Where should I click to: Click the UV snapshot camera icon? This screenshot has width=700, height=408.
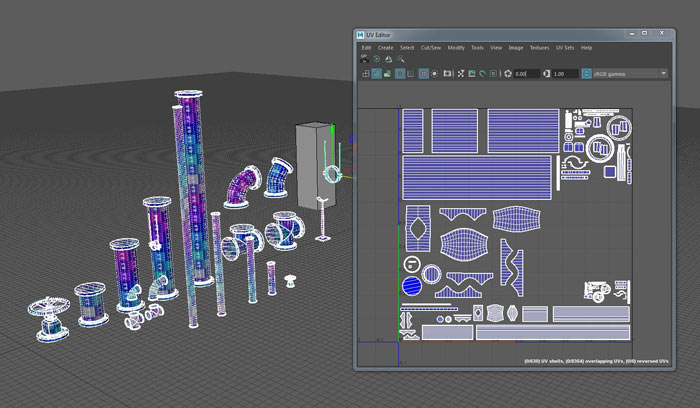click(448, 74)
